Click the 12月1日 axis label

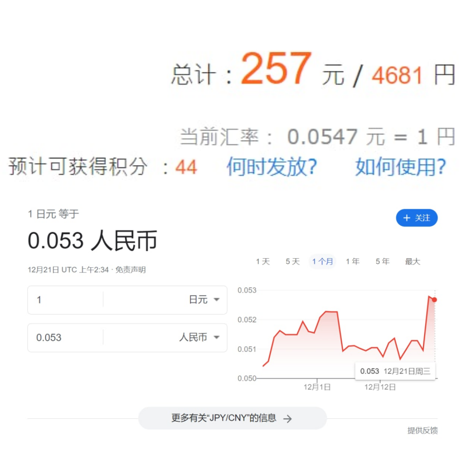[x=317, y=387]
